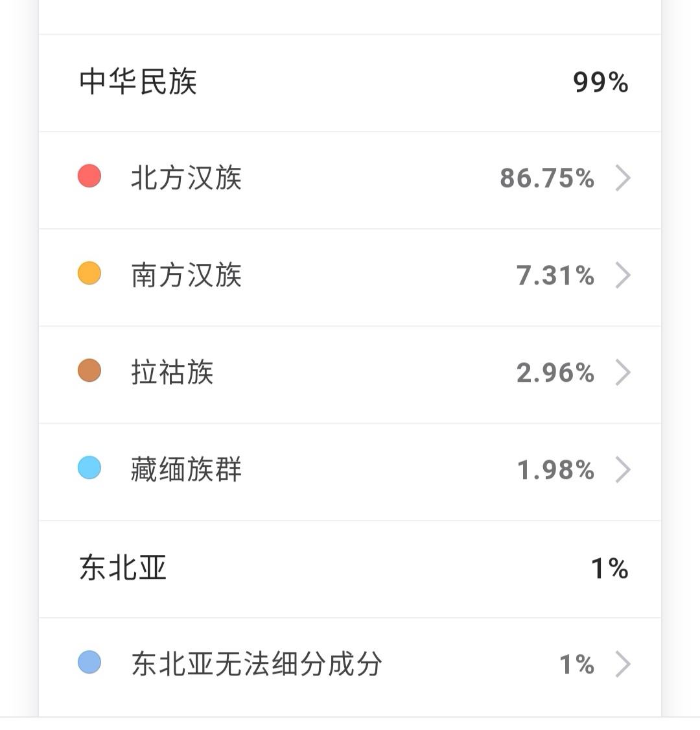Click the red dot beside 北方汉族
This screenshot has width=700, height=730.
tap(89, 176)
